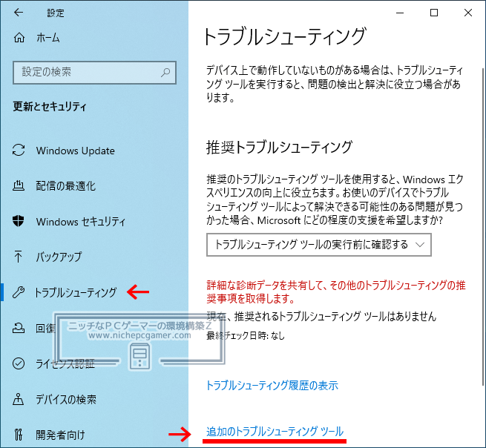Open 配信の最適化 section
Viewport: 486px width, 448px height.
66,186
